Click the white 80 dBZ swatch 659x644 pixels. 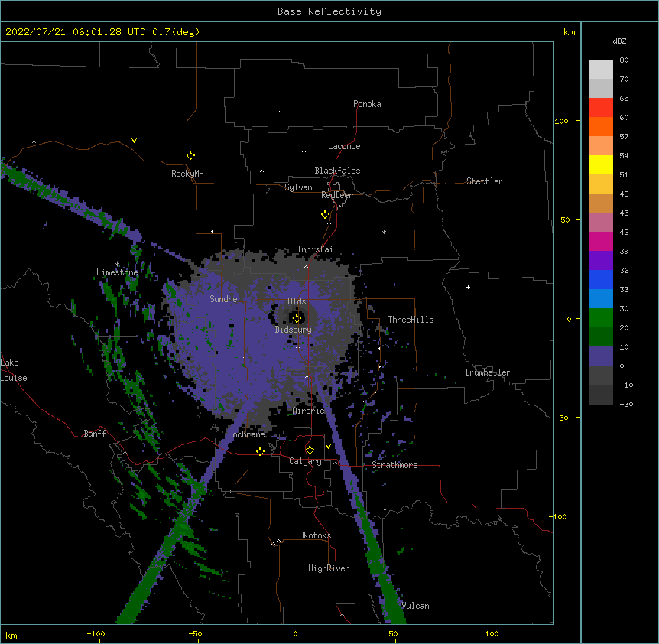coord(601,69)
